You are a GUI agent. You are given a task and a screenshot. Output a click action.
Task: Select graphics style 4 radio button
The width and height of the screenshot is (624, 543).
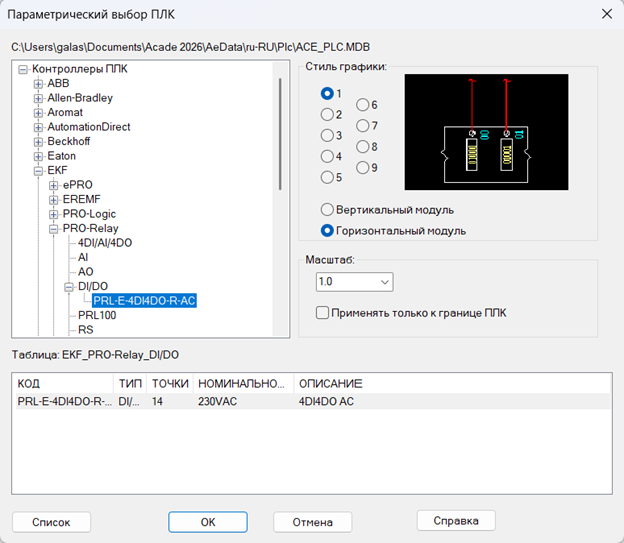point(327,156)
